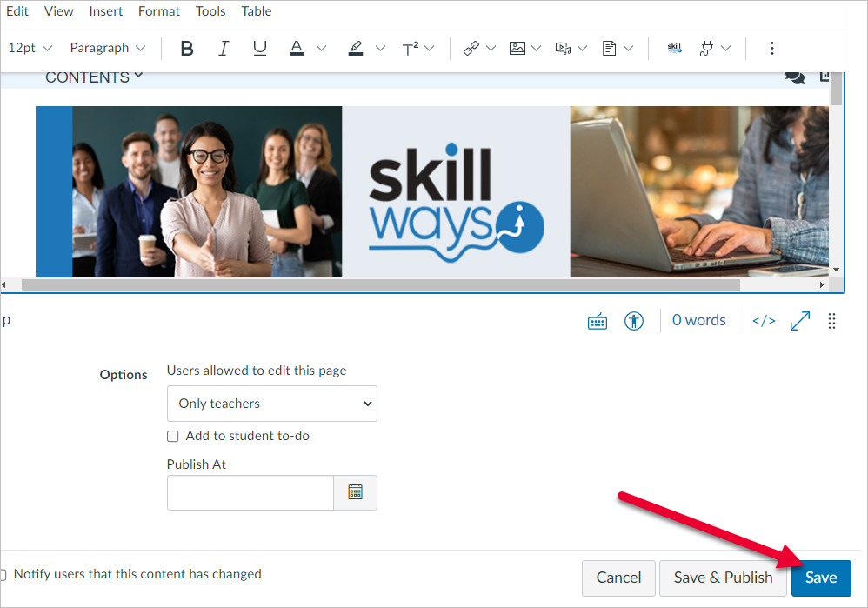
Task: Open the highlight color dropdown arrow
Action: point(380,49)
